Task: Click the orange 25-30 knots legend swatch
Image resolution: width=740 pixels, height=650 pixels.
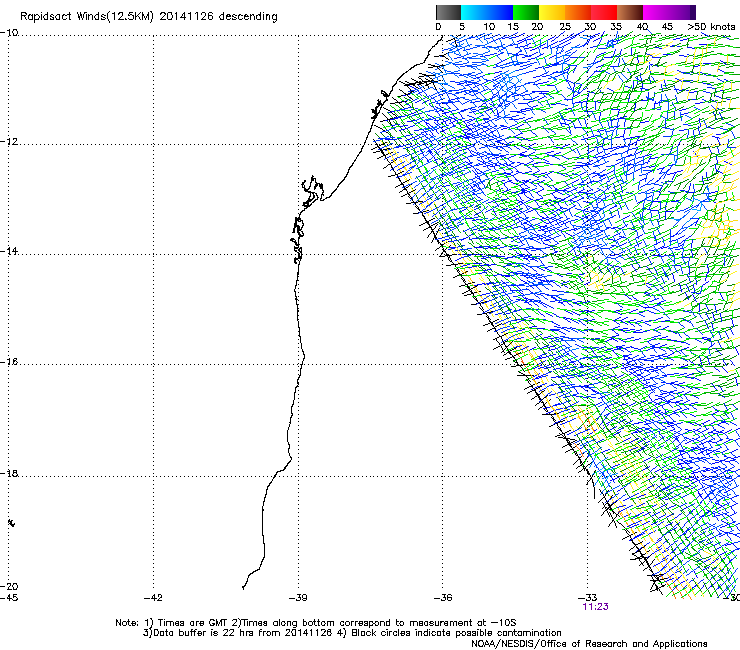Action: 578,12
